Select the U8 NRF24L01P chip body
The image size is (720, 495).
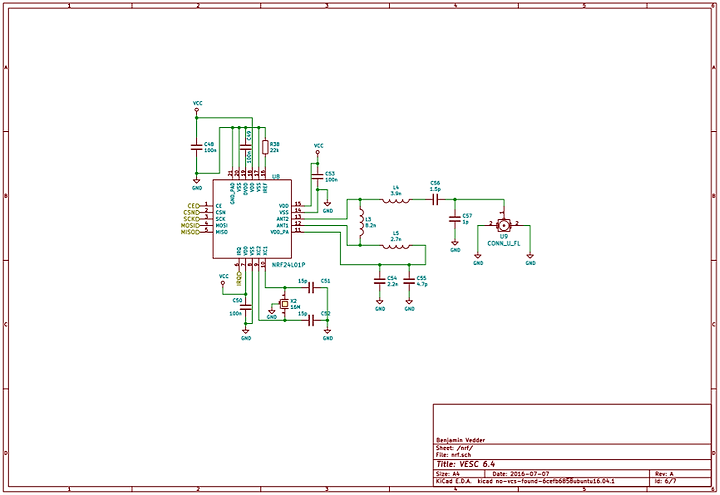pos(252,219)
